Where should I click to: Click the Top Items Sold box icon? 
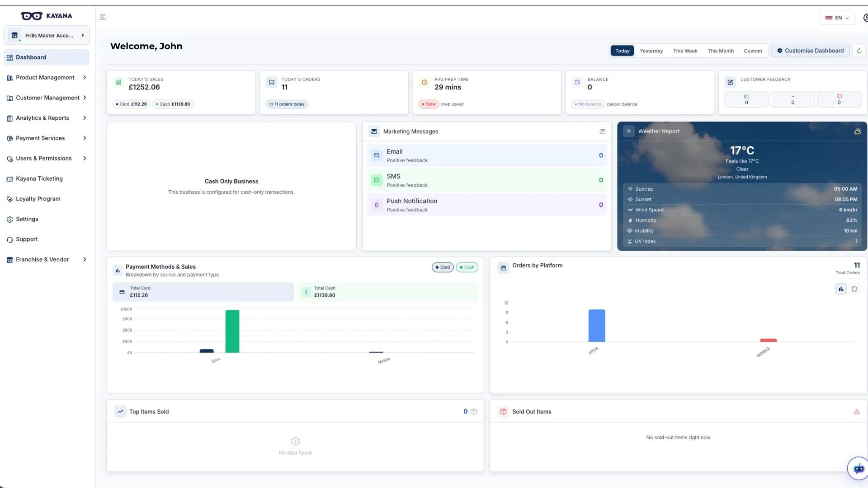pyautogui.click(x=474, y=412)
